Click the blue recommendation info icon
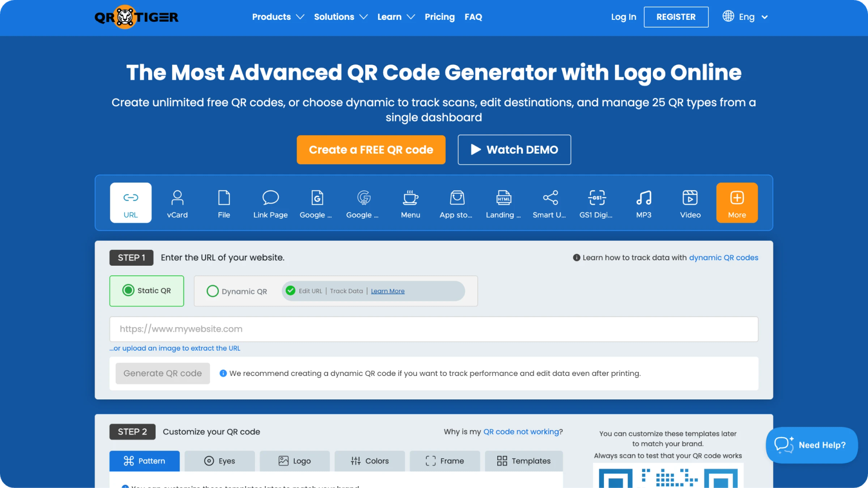This screenshot has width=868, height=488. click(x=223, y=373)
